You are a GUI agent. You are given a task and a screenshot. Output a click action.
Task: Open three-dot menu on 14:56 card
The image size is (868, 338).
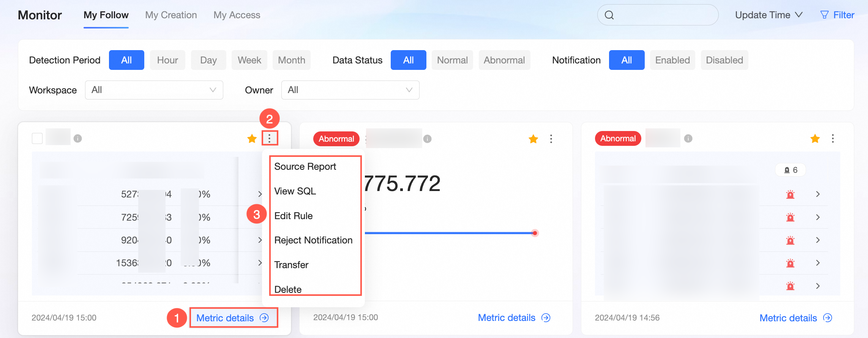833,139
